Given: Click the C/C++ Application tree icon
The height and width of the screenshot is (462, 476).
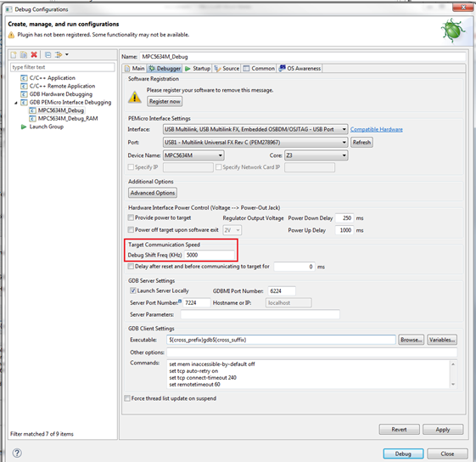Looking at the screenshot, I should [x=24, y=78].
